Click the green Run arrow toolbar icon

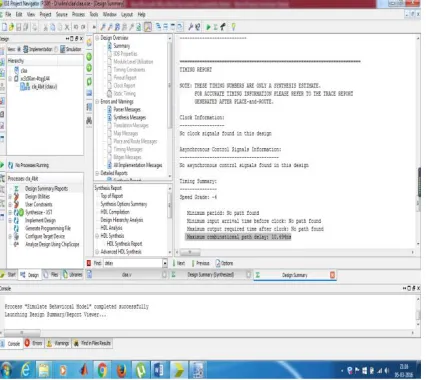tap(208, 27)
